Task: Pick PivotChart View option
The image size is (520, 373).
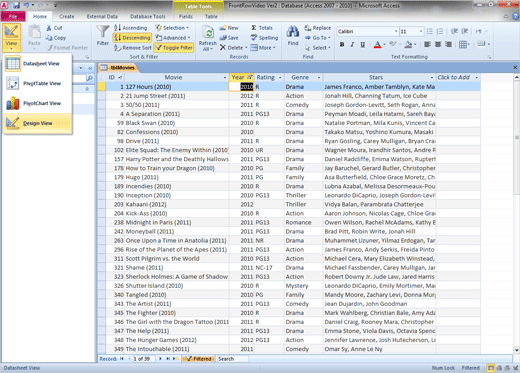Action: point(37,103)
